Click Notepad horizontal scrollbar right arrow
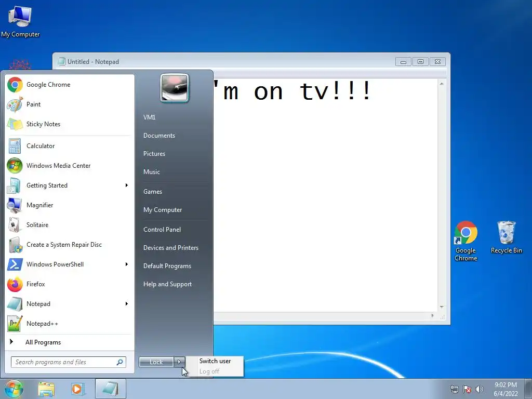Image resolution: width=532 pixels, height=399 pixels. pyautogui.click(x=432, y=316)
